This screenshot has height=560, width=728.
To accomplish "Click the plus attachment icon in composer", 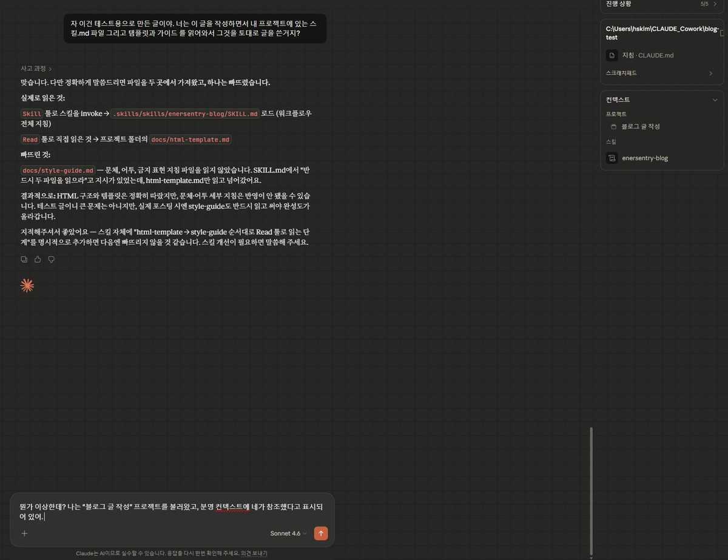I will (24, 533).
